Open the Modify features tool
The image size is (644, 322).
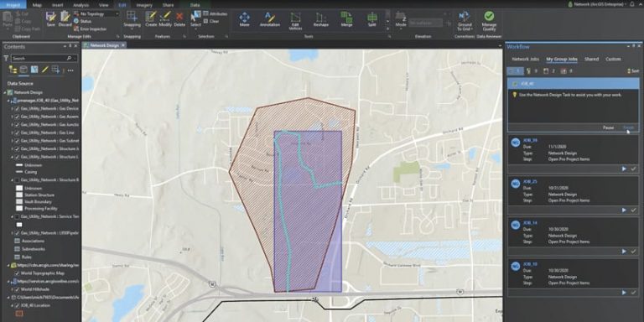tap(165, 17)
